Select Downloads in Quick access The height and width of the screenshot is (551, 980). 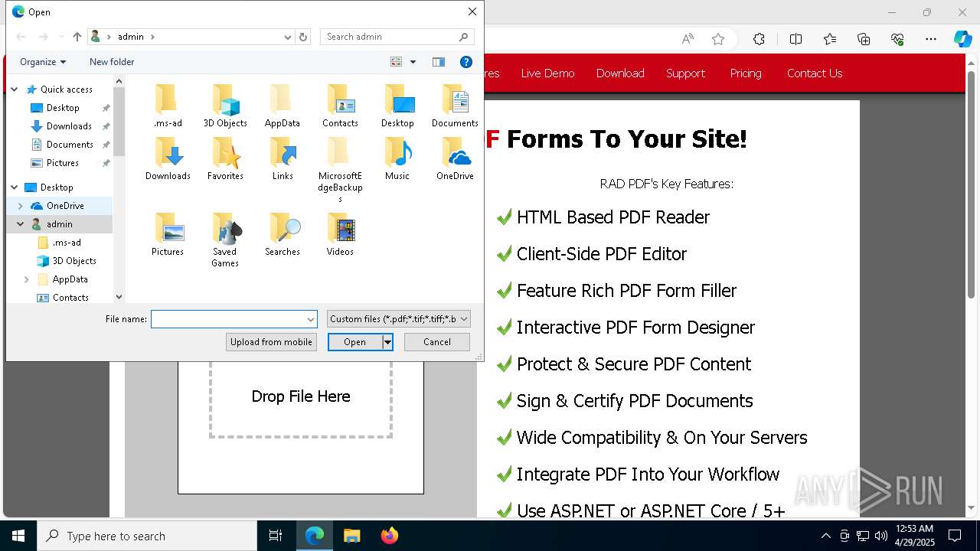click(x=69, y=126)
